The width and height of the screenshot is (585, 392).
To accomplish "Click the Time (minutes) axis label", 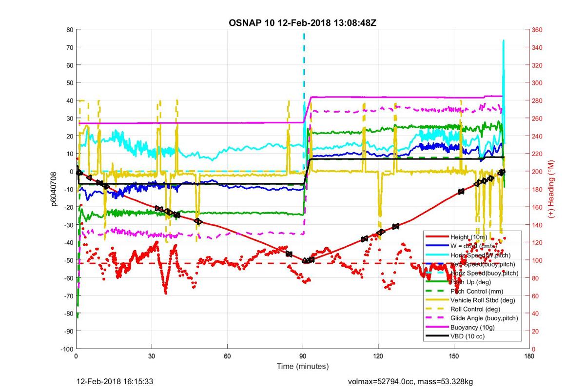I will tap(303, 367).
